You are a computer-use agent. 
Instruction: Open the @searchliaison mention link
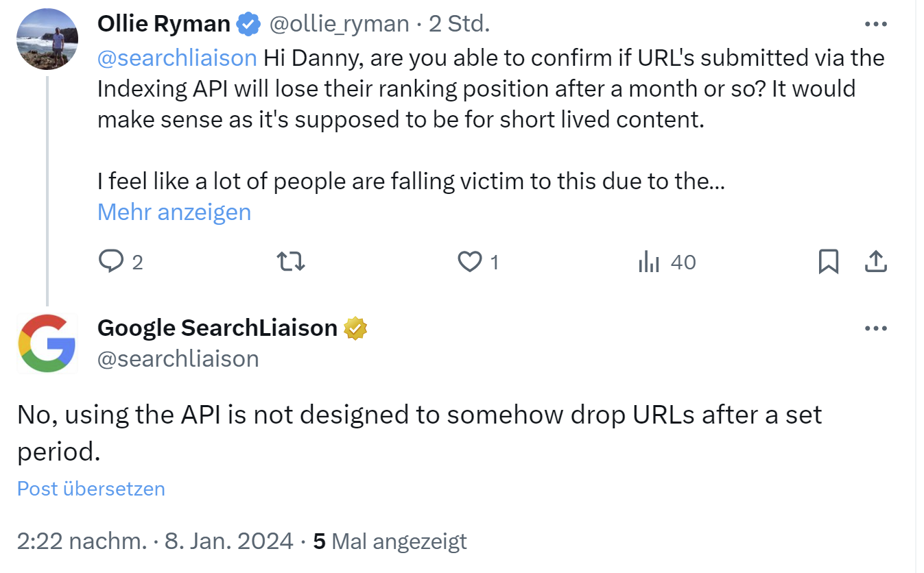pos(177,58)
